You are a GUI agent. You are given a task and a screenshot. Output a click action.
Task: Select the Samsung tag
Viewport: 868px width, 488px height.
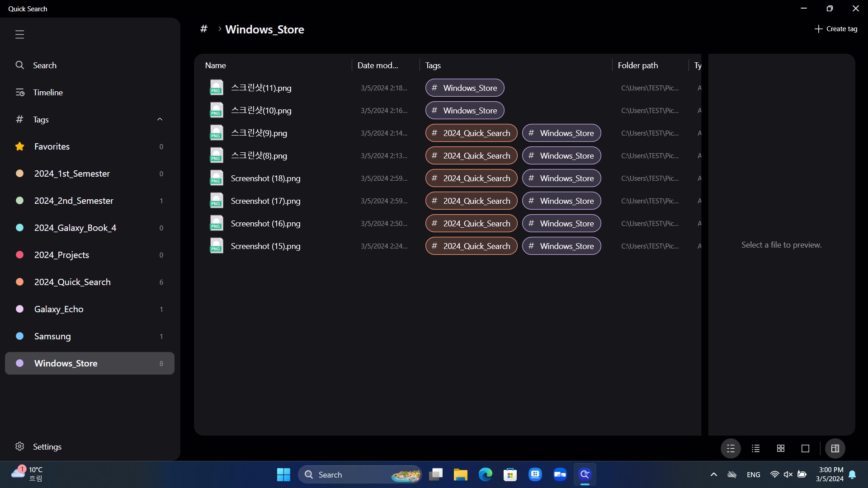[x=90, y=336]
